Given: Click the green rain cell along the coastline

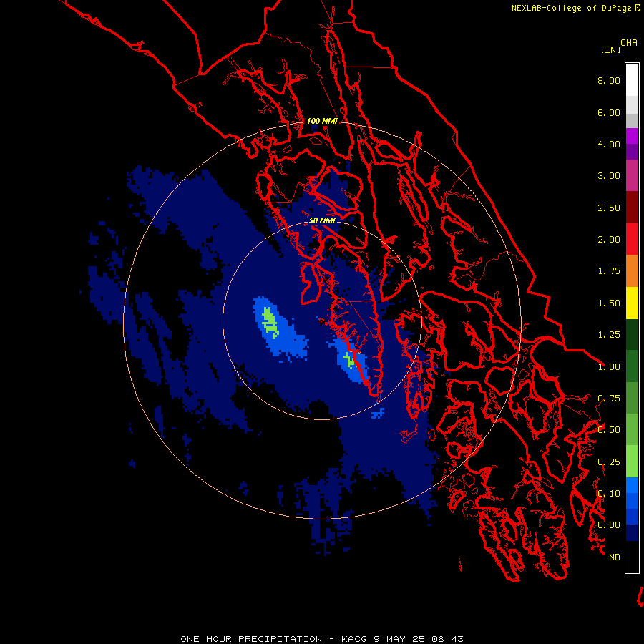Looking at the screenshot, I should coord(349,360).
